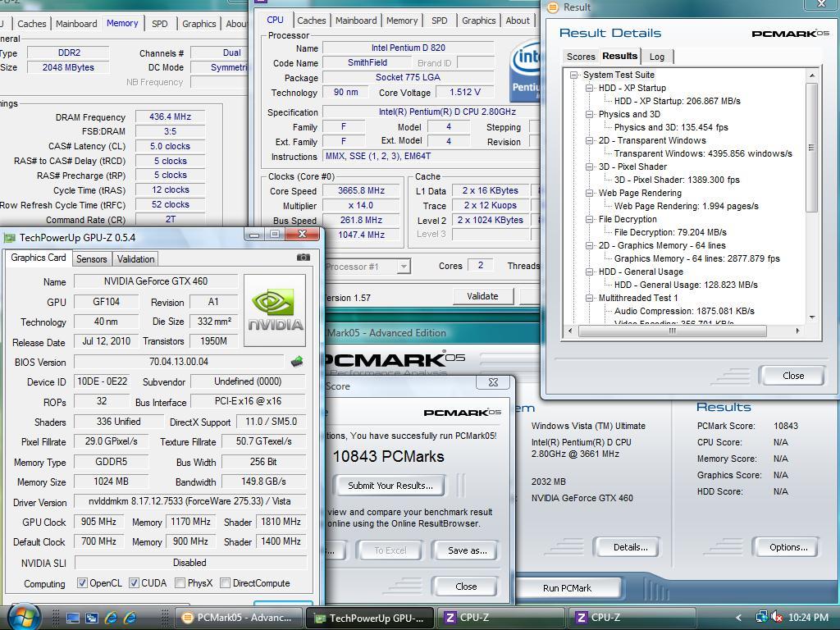840x630 pixels.
Task: Click the Result tree horizontal scrollbar thumb
Action: [672, 331]
